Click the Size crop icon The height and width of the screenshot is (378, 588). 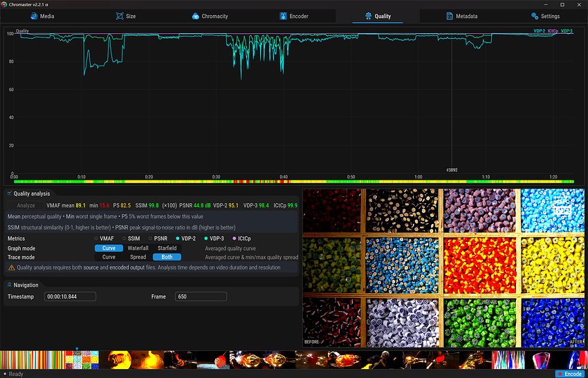pos(120,16)
